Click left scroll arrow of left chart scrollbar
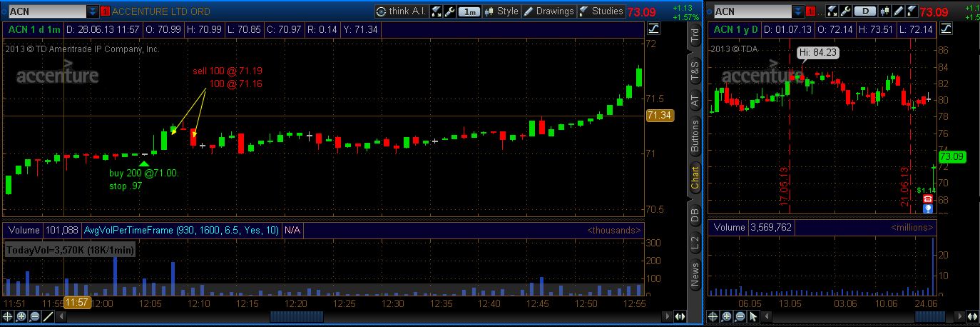980x327 pixels. 61,316
